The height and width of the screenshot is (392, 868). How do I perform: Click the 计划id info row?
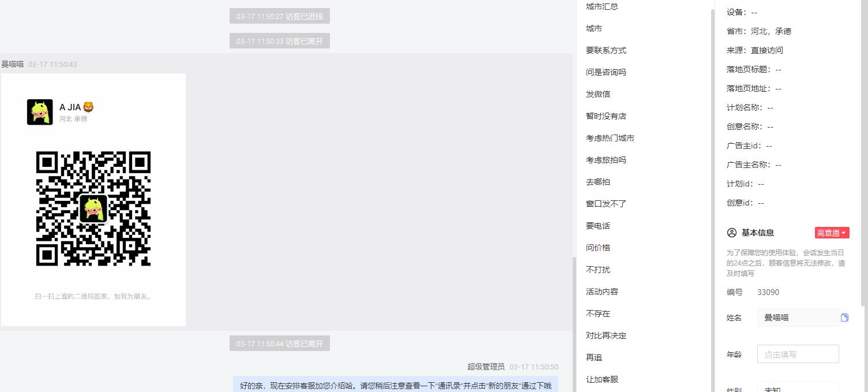tap(745, 184)
